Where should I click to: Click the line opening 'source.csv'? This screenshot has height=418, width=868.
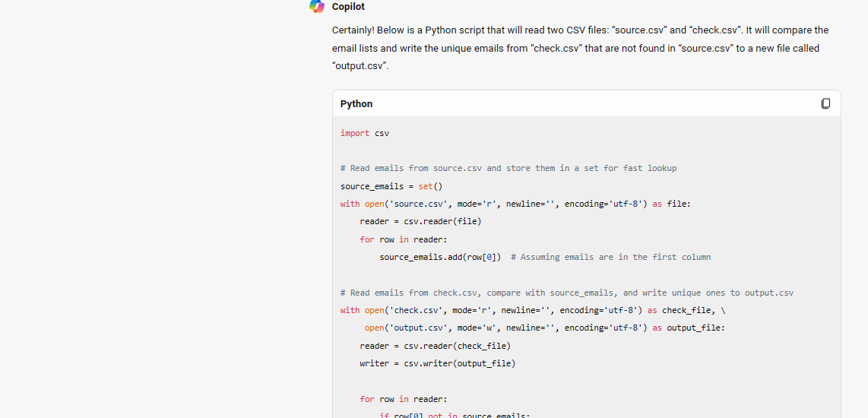coord(516,204)
